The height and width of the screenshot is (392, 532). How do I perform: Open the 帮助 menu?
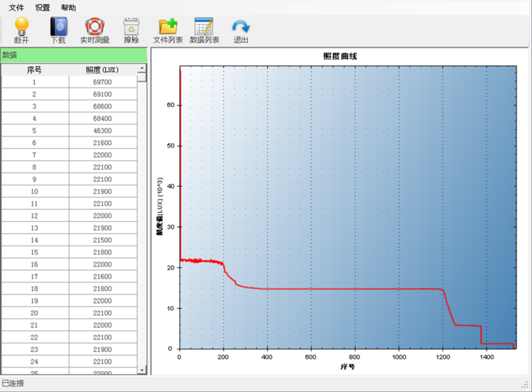pyautogui.click(x=68, y=8)
